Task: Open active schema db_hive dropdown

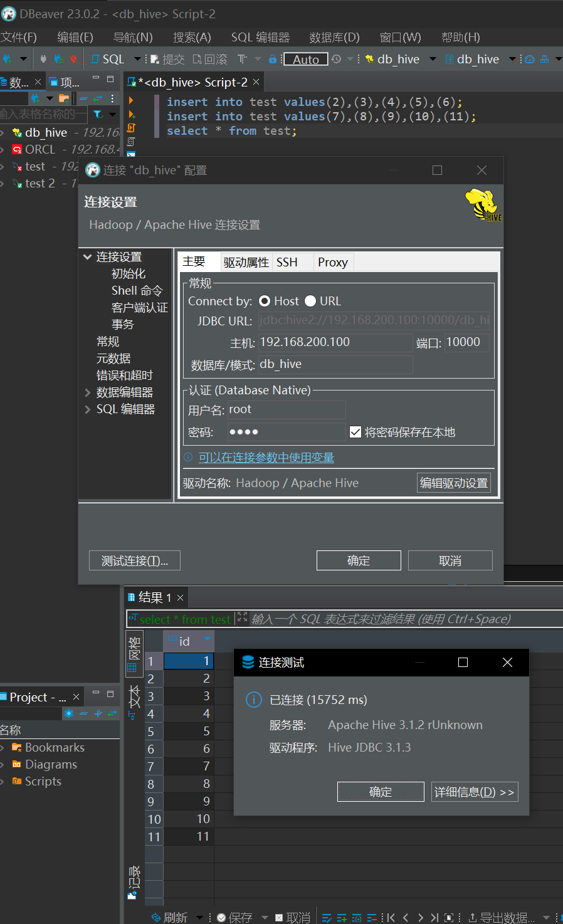Action: [512, 59]
